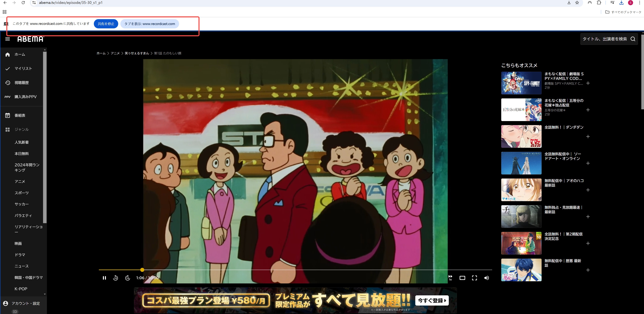Click 今すぐ登録 banner button

click(432, 301)
